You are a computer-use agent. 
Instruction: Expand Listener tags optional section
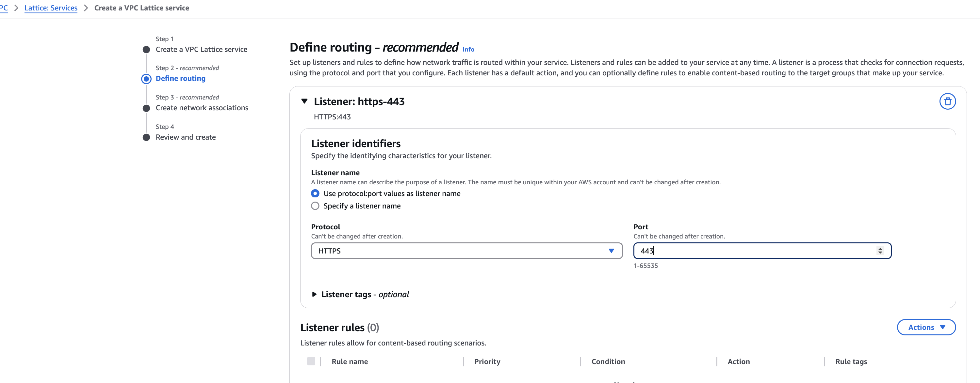click(x=314, y=294)
